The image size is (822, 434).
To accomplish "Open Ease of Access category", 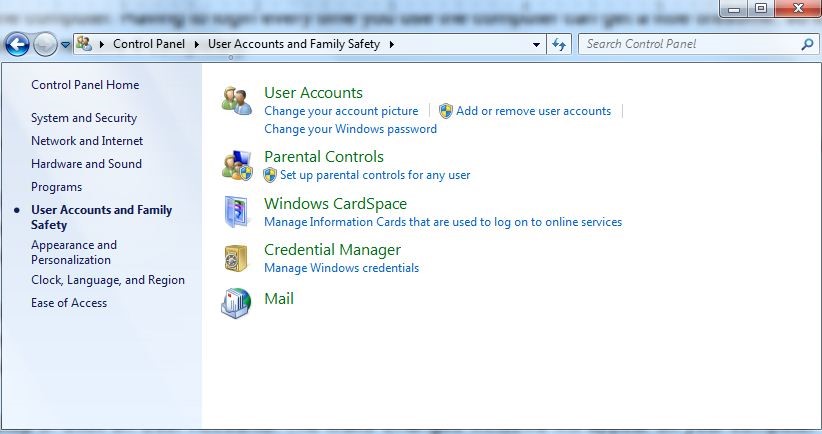I will [x=69, y=303].
